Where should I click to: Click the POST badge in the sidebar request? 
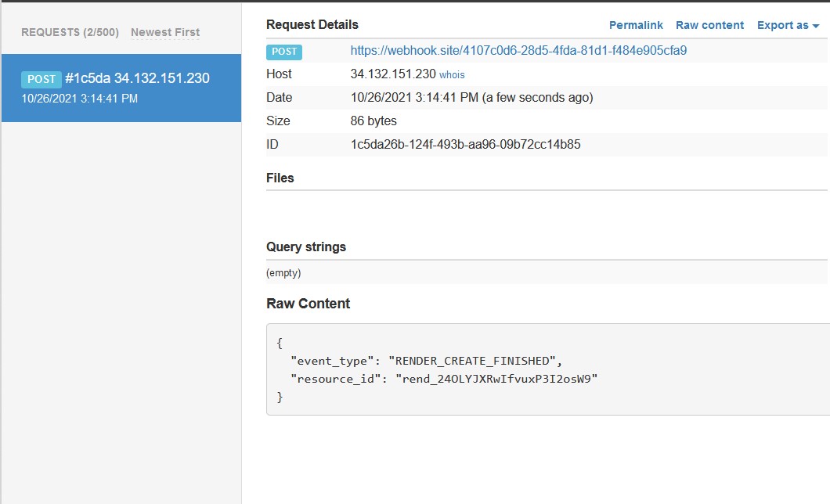pyautogui.click(x=41, y=79)
